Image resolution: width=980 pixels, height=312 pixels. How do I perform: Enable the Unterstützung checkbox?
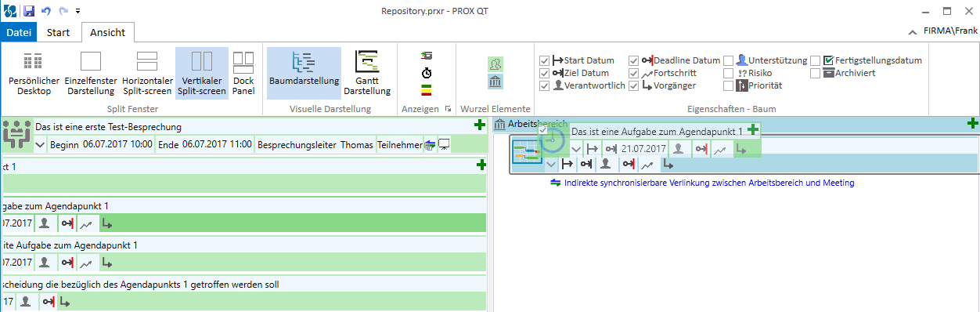(x=728, y=60)
